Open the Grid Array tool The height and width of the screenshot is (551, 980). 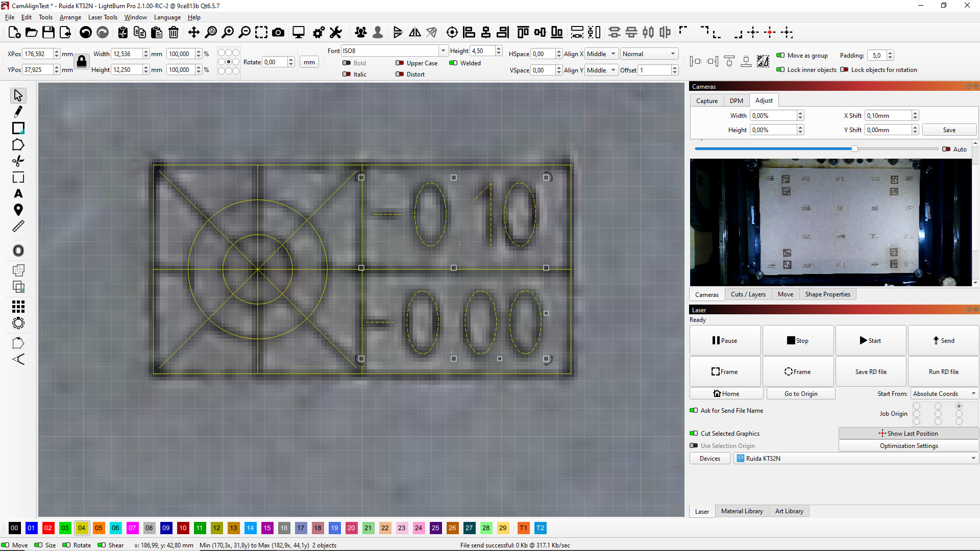tap(18, 306)
